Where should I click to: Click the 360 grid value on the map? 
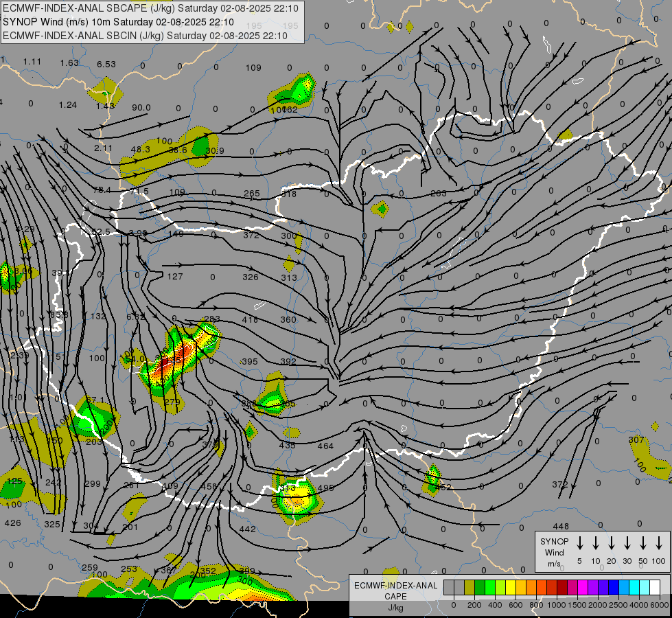(x=288, y=319)
